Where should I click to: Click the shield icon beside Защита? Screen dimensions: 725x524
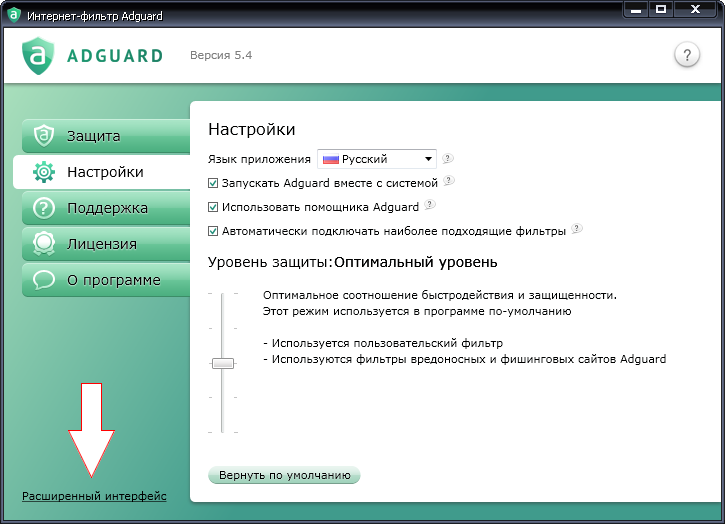click(44, 136)
